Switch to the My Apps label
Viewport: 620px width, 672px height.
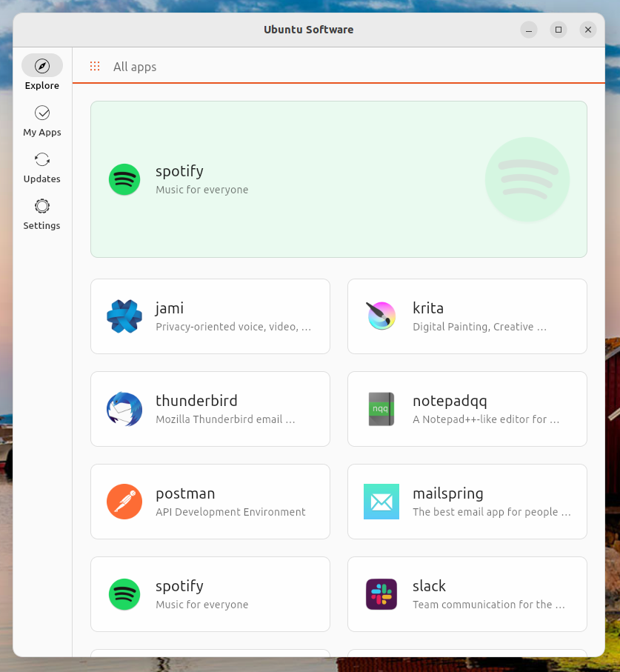(x=42, y=132)
